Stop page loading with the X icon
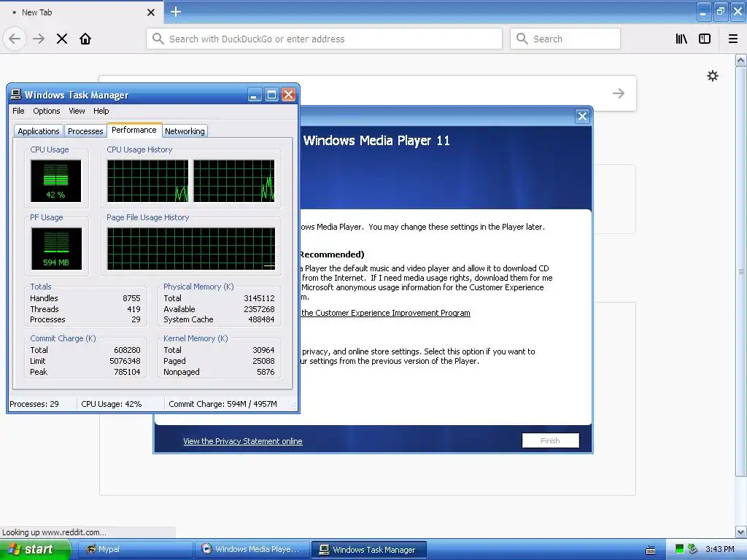Viewport: 747px width, 560px height. coord(62,39)
